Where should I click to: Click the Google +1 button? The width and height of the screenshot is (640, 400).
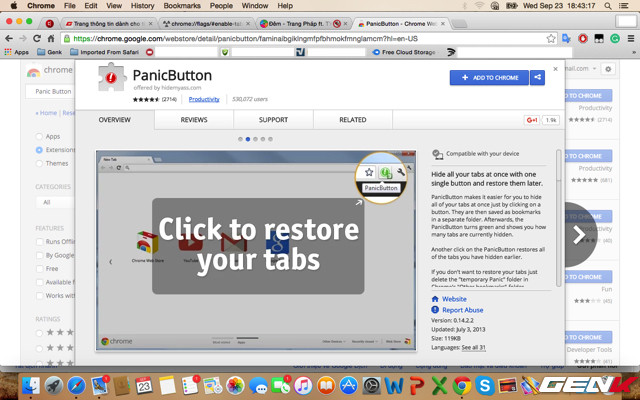click(532, 120)
